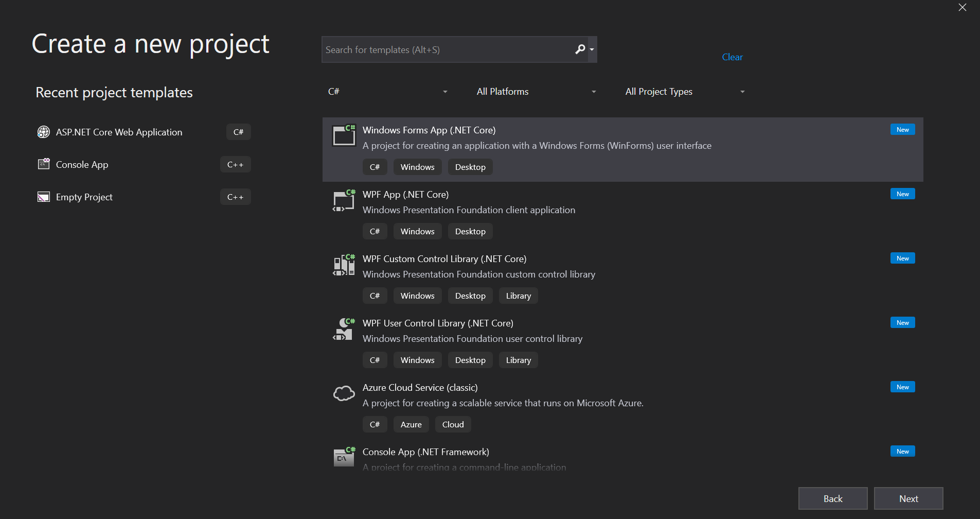Click the Desktop tag under WPF App

point(470,232)
